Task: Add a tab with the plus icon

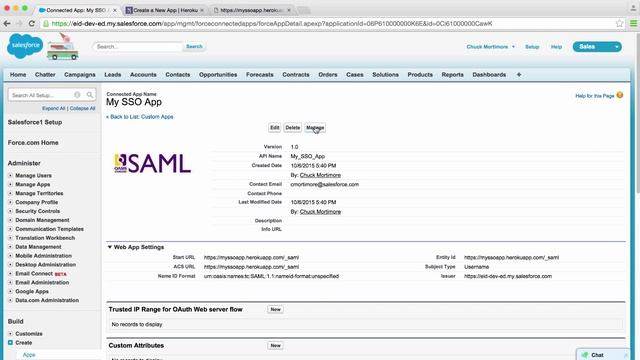Action: 519,75
